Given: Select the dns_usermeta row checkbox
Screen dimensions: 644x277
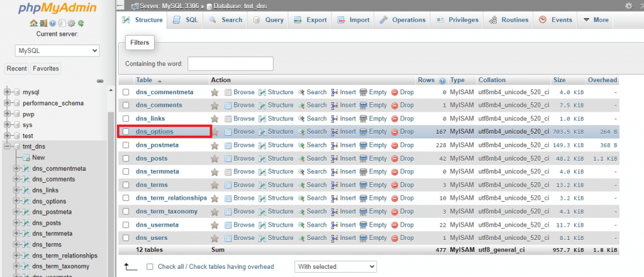Looking at the screenshot, I should [126, 225].
